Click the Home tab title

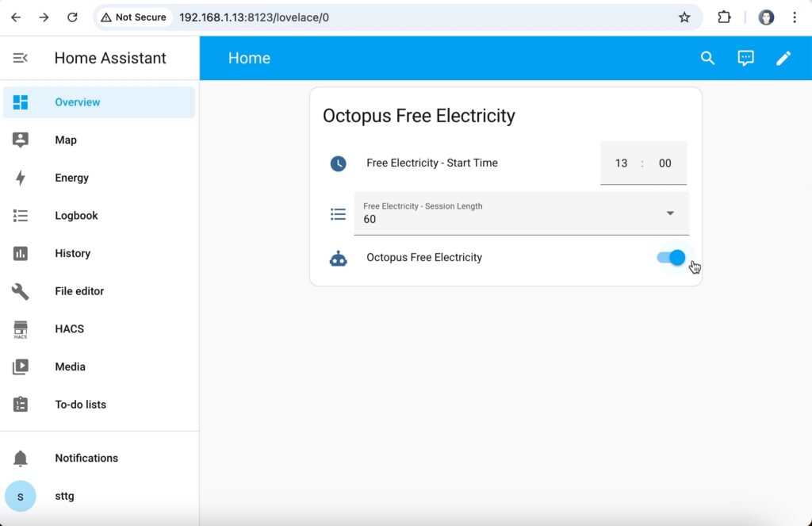click(249, 58)
